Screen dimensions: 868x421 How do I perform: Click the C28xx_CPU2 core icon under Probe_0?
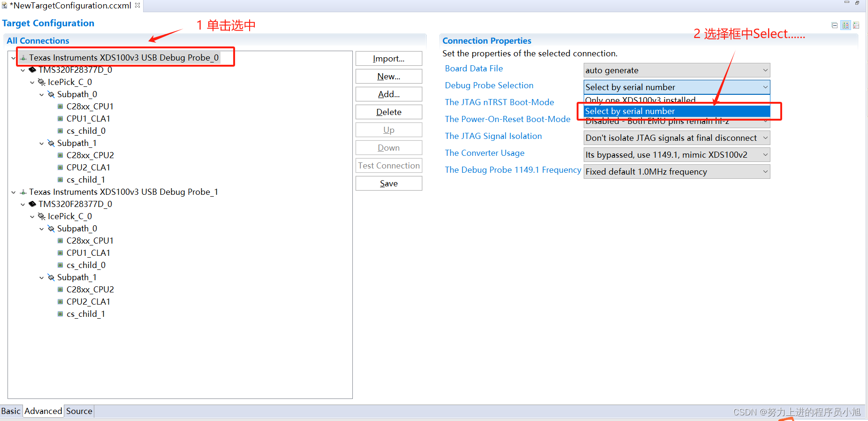(x=60, y=155)
